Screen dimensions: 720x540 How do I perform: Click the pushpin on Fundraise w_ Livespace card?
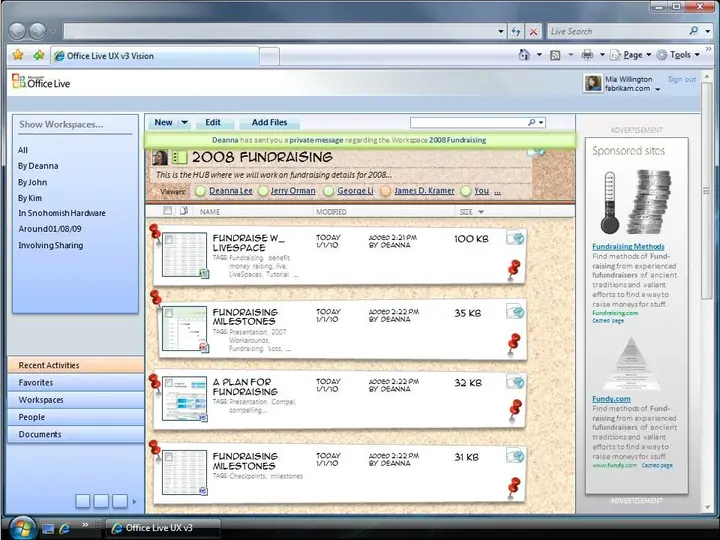point(514,269)
